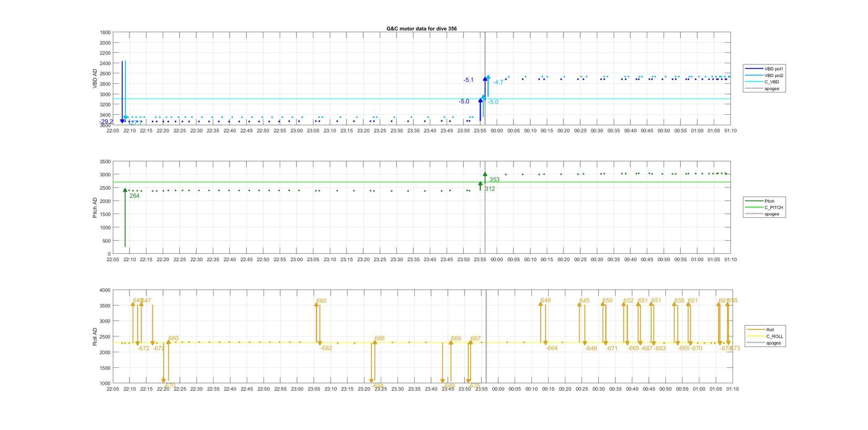Click the 353 annotation in Pitch plot
The width and height of the screenshot is (868, 430).
click(494, 179)
